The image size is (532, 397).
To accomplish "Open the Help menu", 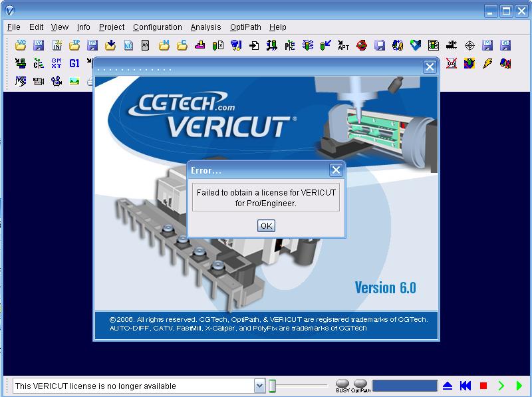I will (x=278, y=27).
